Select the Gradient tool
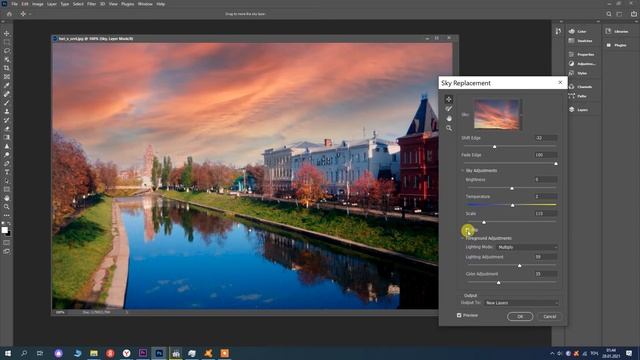Screen dimensions: 640x360 coord(7,137)
